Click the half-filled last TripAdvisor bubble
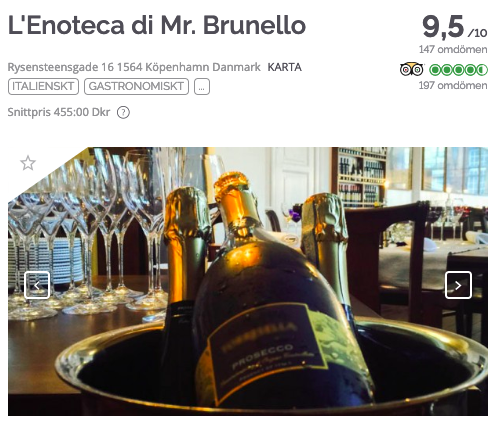 click(x=482, y=70)
